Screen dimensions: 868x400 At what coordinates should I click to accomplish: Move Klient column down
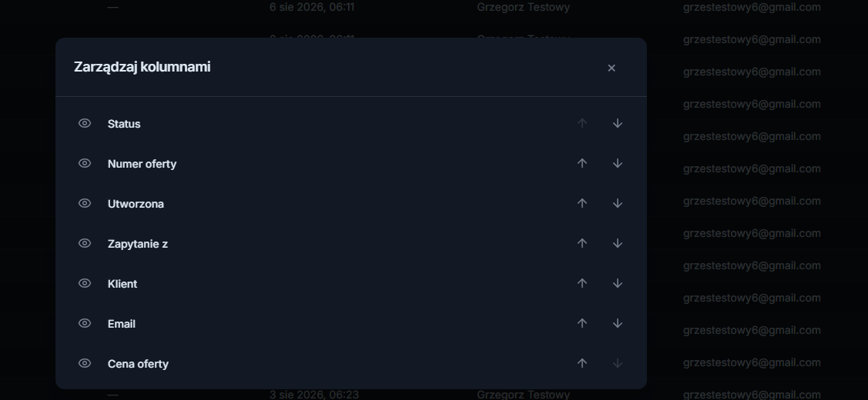click(x=618, y=283)
